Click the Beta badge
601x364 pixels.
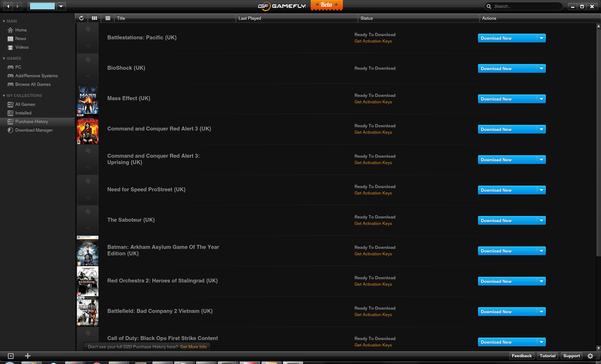[327, 5]
